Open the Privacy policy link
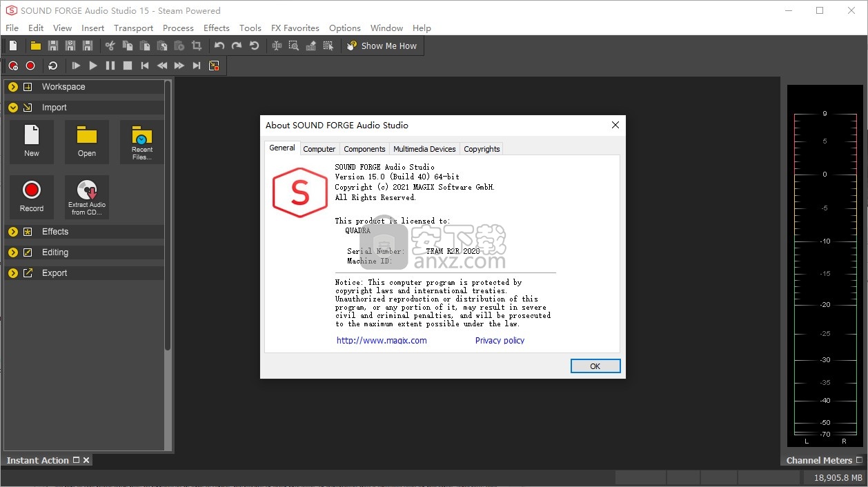The image size is (868, 487). tap(500, 340)
